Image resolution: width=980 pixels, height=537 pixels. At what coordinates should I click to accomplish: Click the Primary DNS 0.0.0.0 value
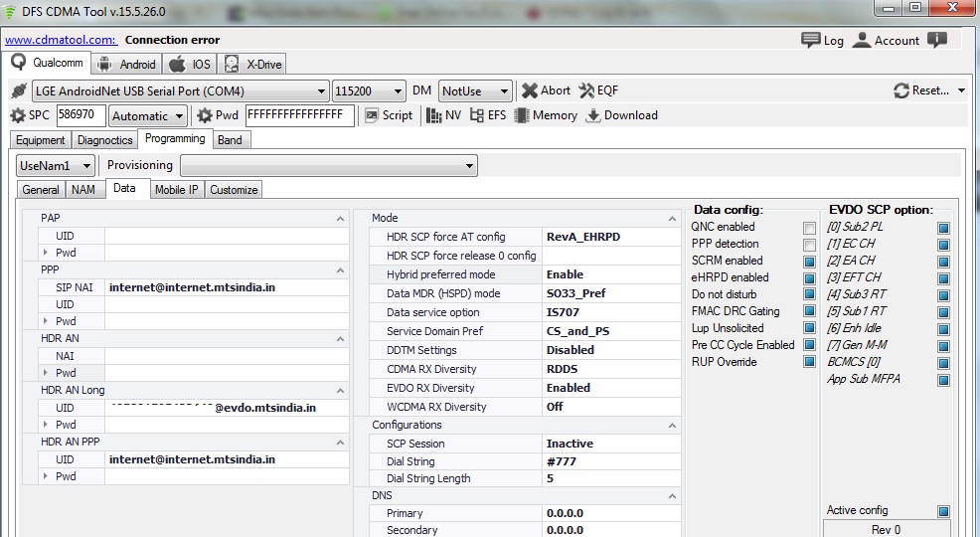[x=611, y=513]
